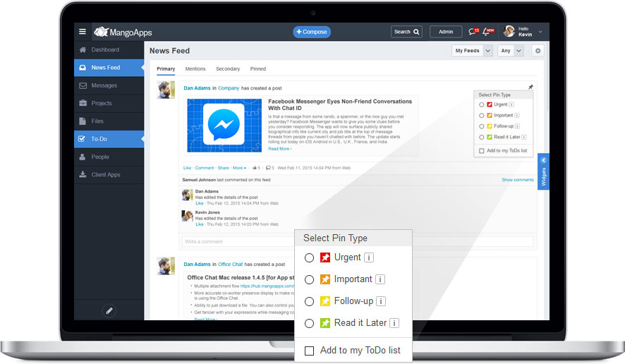Check Add to my ToDo list enlarged checkbox

pyautogui.click(x=309, y=351)
